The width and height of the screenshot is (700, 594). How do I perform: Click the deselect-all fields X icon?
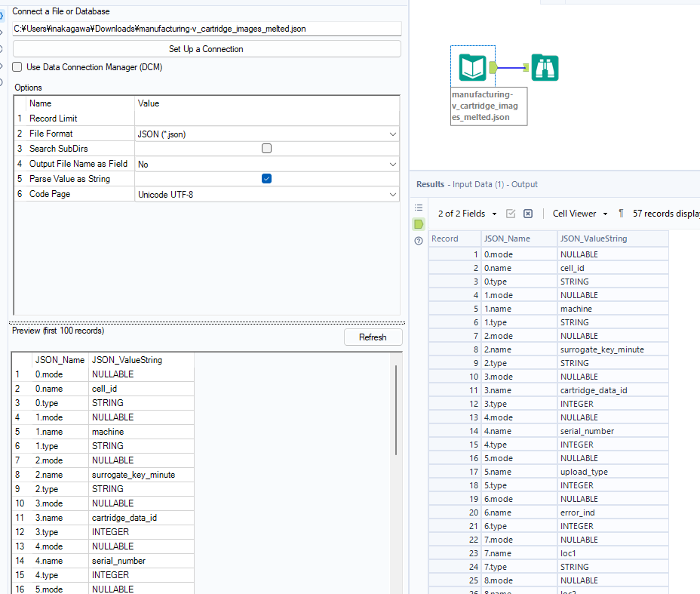528,214
